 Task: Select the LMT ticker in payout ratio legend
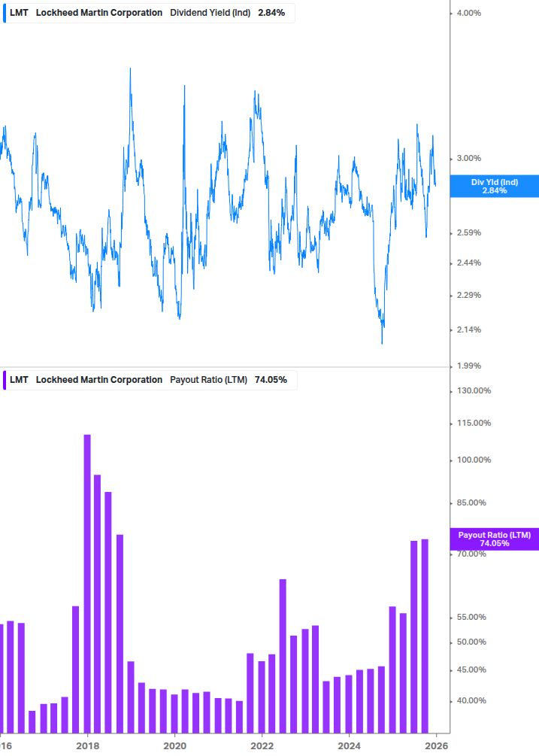[19, 380]
